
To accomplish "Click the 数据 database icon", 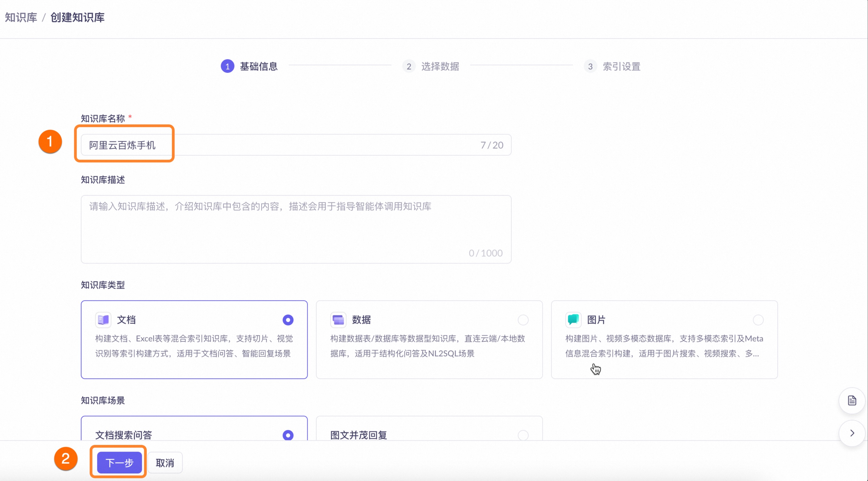I will coord(338,320).
